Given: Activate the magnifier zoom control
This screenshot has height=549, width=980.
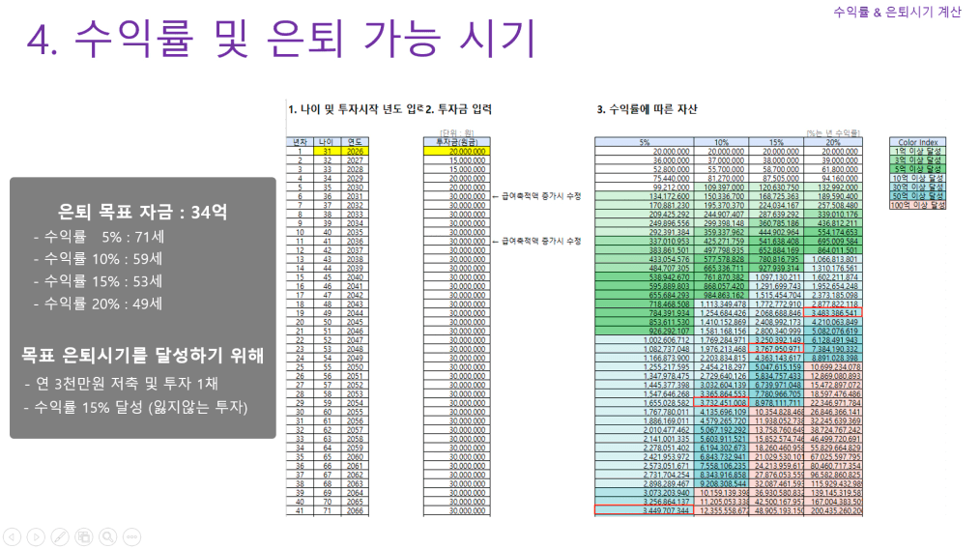Looking at the screenshot, I should [x=107, y=537].
